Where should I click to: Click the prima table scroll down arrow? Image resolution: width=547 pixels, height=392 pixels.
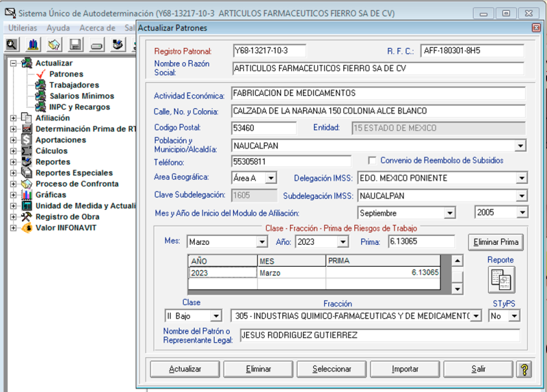457,289
